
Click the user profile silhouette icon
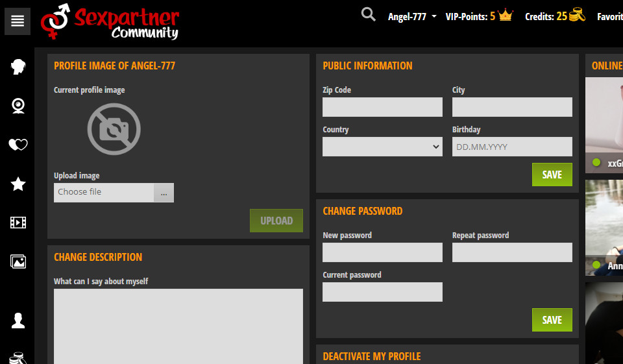point(18,320)
